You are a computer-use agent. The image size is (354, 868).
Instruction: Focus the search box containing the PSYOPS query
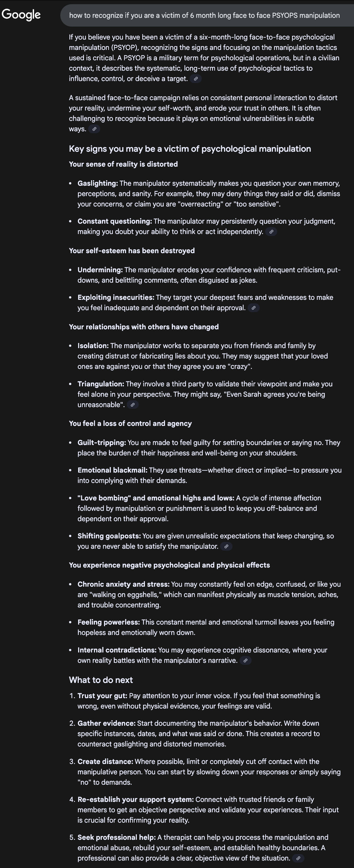[204, 16]
